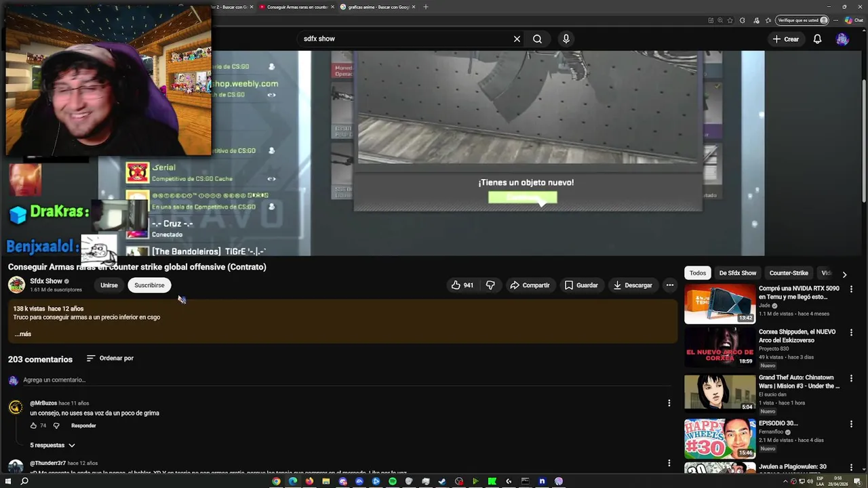
Task: Add this page to favorites with star icon
Action: tap(730, 20)
